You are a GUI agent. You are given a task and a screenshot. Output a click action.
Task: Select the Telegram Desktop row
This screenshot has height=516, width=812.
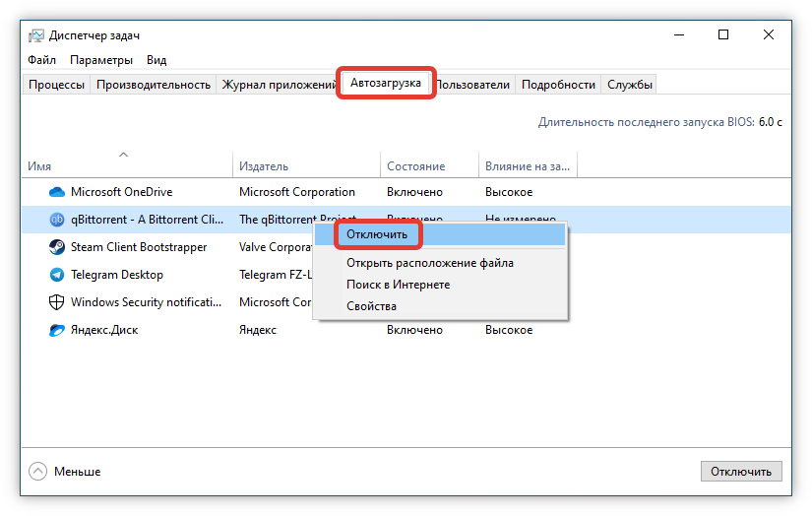click(x=406, y=275)
